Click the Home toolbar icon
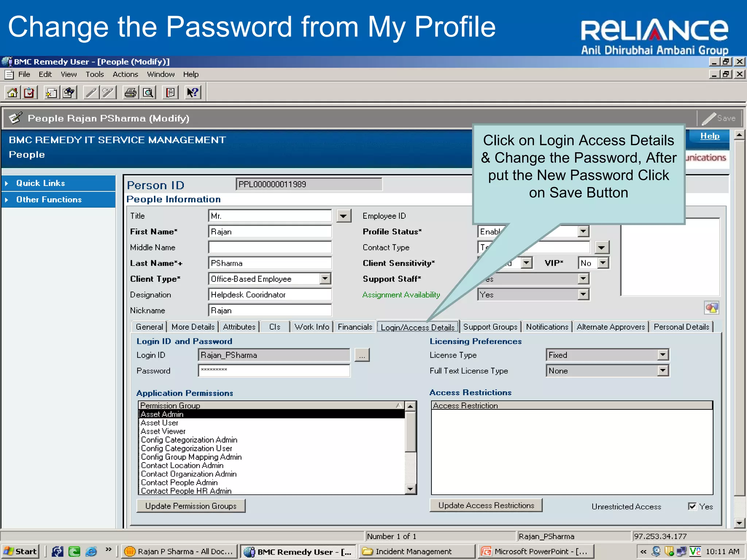The height and width of the screenshot is (560, 747). pos(13,93)
